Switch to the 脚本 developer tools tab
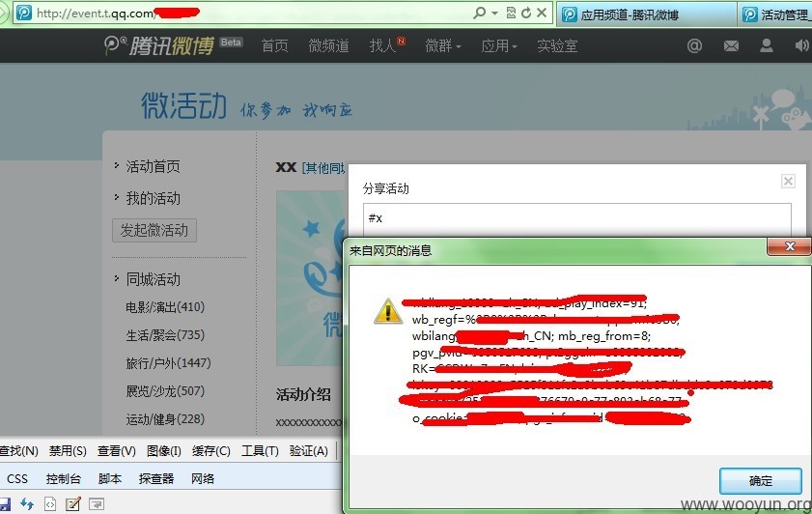The height and width of the screenshot is (514, 812). pos(110,479)
